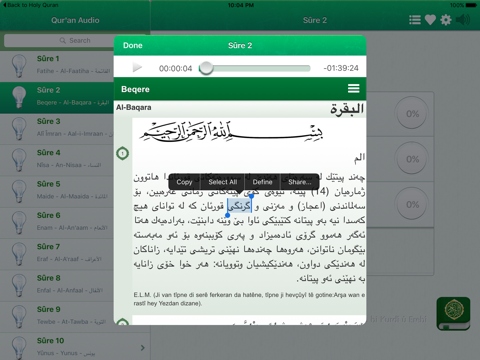The height and width of the screenshot is (360, 480).
Task: Click the Search field in Qur'an Audio
Action: pyautogui.click(x=75, y=40)
